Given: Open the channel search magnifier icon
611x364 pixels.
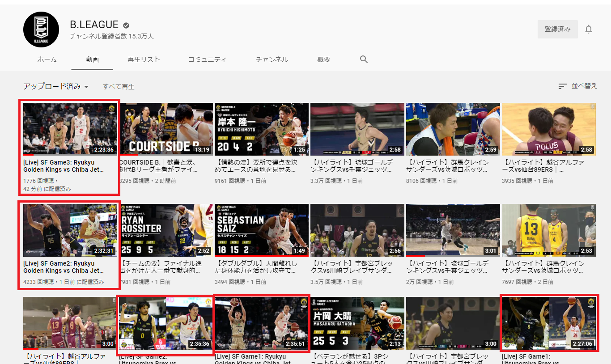Looking at the screenshot, I should pos(364,59).
